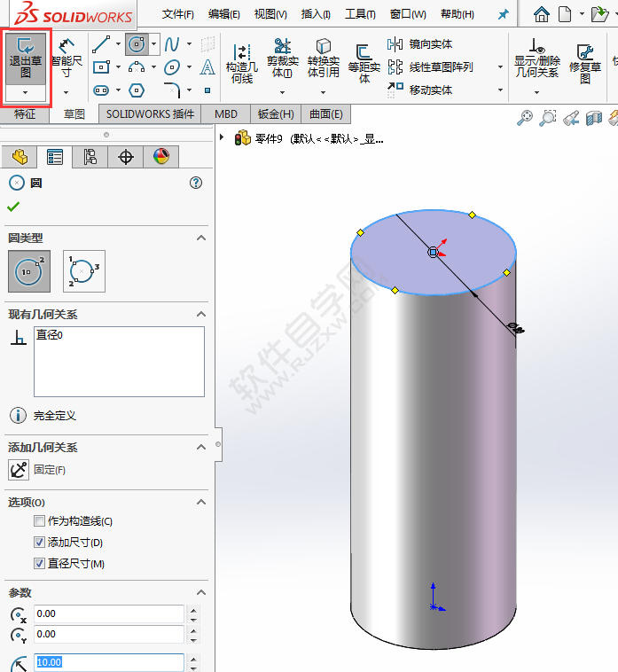Screen dimensions: 618x672
Task: Select center-radius Circle type
Action: [x=29, y=271]
